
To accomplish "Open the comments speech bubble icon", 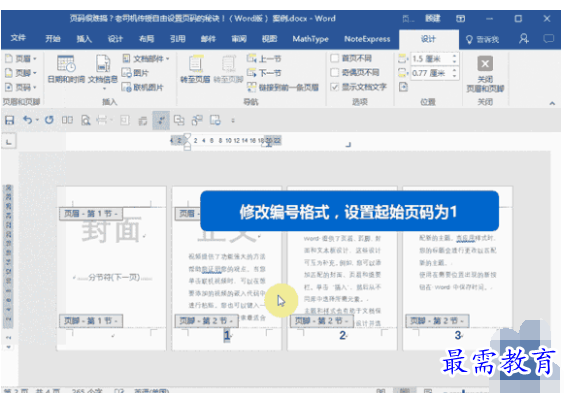I will click(x=549, y=38).
